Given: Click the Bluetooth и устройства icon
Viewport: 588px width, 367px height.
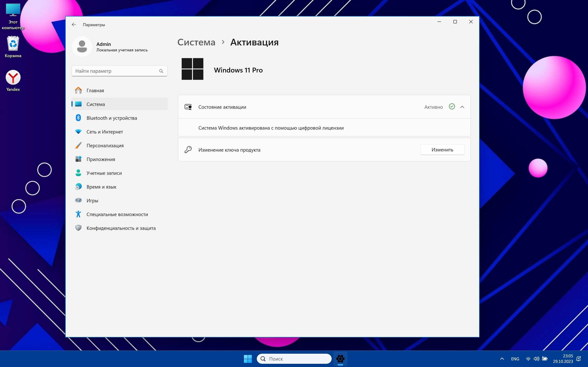Looking at the screenshot, I should [x=78, y=118].
